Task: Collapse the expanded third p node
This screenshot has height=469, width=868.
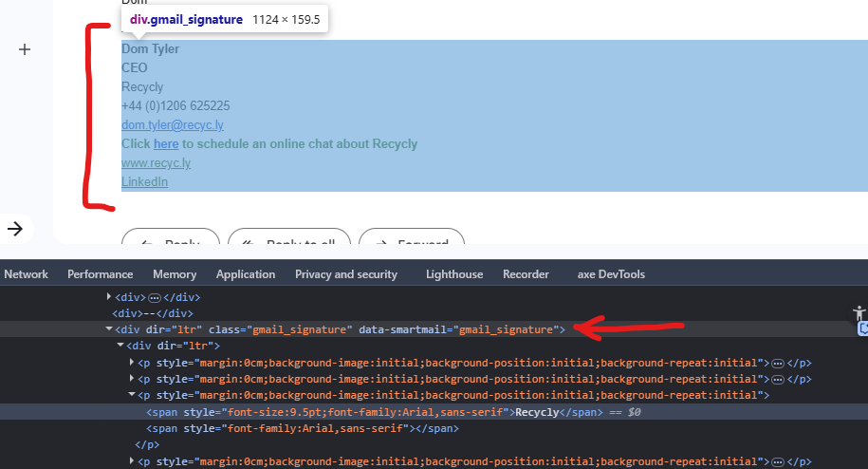Action: pos(131,395)
